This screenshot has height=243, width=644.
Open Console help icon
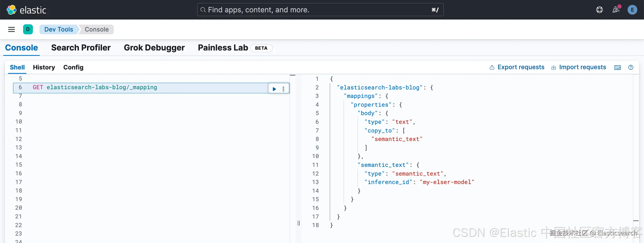coord(631,67)
